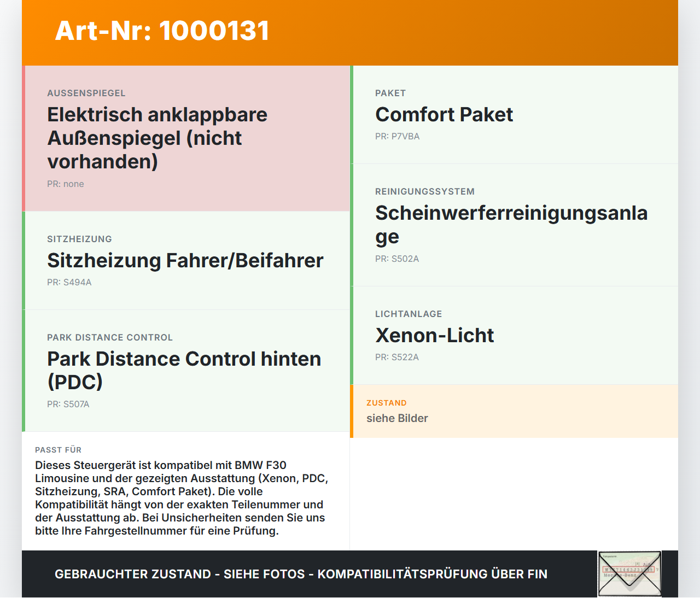Click the PARK DISTANCE CONTROL label
The width and height of the screenshot is (700, 598).
point(110,337)
